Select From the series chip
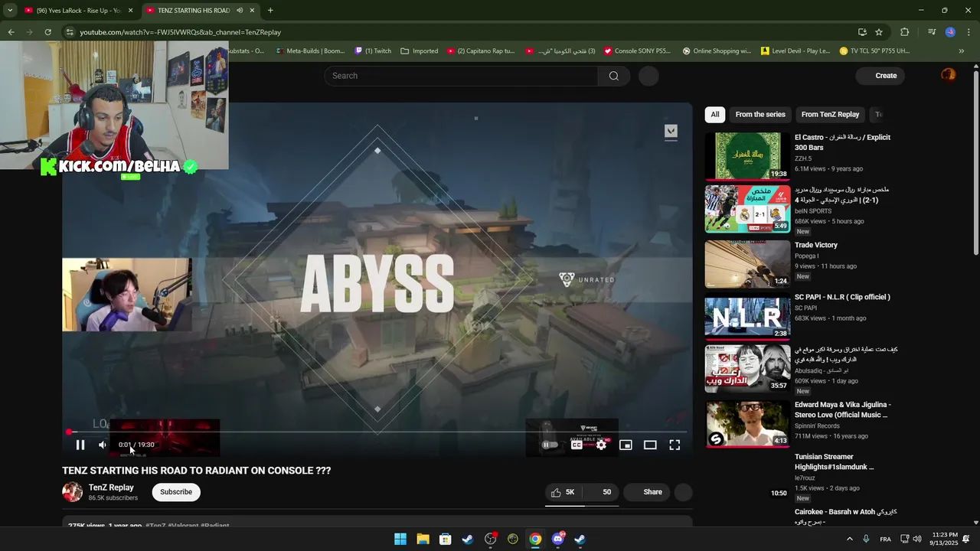Screen dimensions: 980x551 coord(760,115)
